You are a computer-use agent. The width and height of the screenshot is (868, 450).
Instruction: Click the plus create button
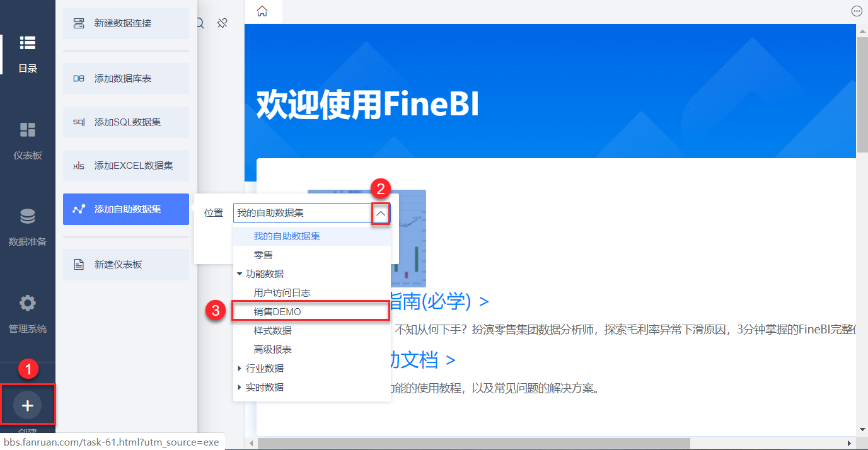[x=27, y=406]
